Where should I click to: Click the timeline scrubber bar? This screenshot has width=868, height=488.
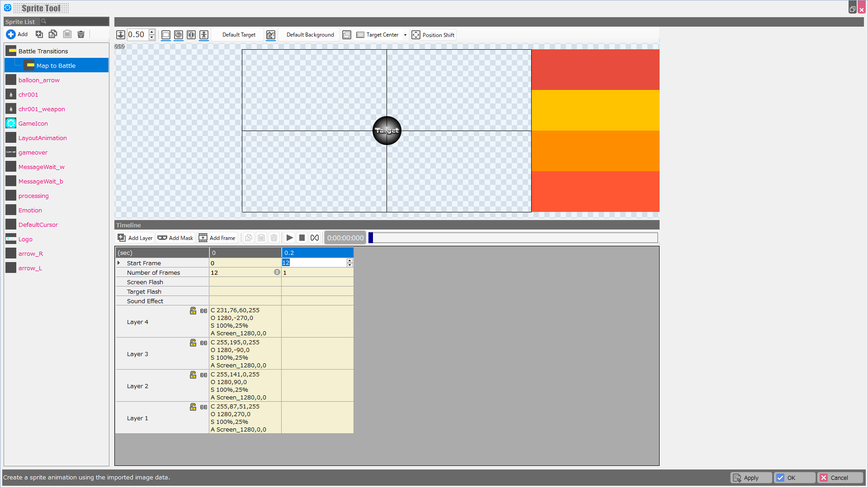tap(513, 238)
